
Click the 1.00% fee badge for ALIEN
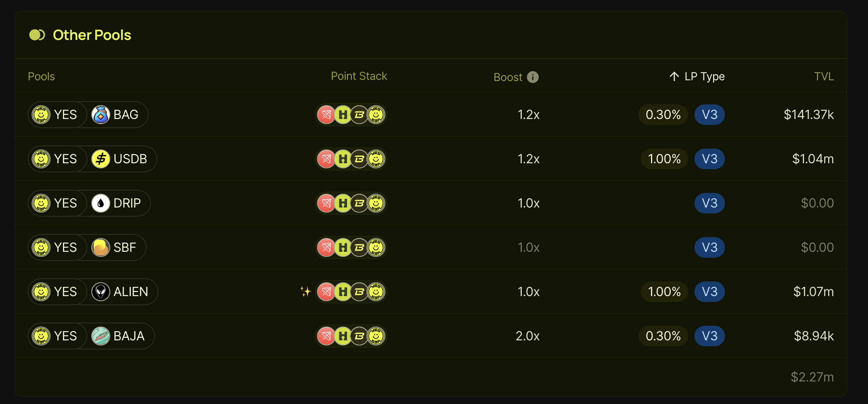point(664,292)
